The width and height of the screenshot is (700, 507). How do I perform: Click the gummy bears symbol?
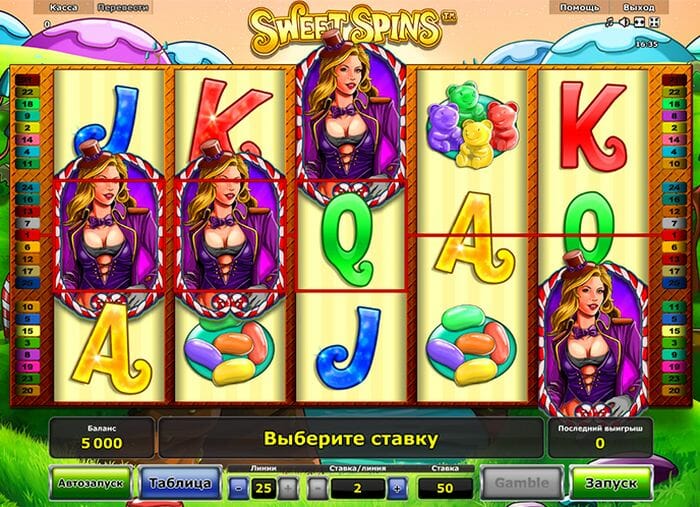tap(472, 124)
